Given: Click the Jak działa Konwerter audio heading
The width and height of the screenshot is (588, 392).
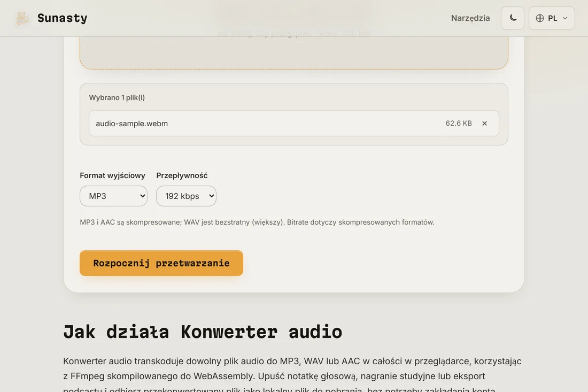Looking at the screenshot, I should 203,332.
